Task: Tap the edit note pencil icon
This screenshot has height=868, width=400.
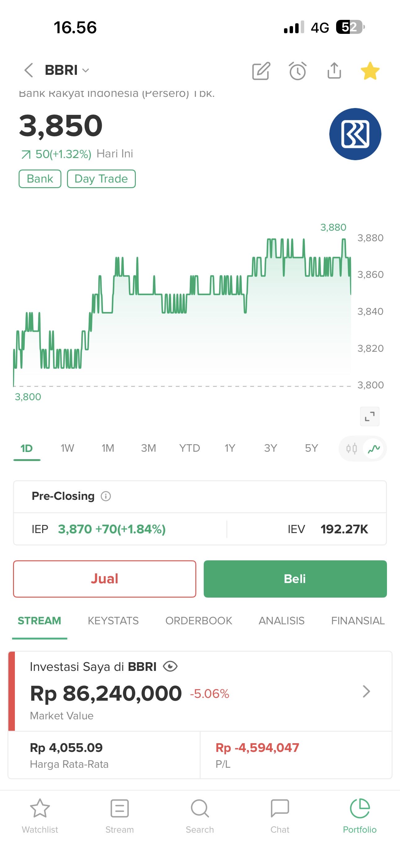Action: 261,71
